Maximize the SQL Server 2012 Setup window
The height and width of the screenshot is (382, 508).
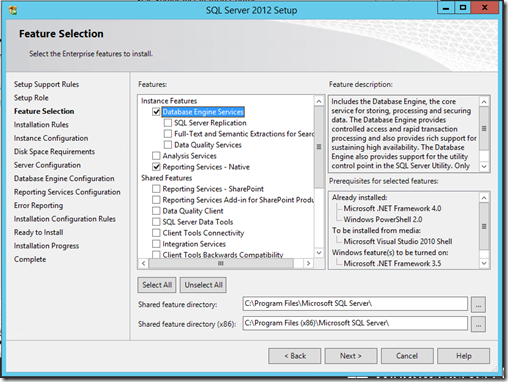pyautogui.click(x=463, y=8)
